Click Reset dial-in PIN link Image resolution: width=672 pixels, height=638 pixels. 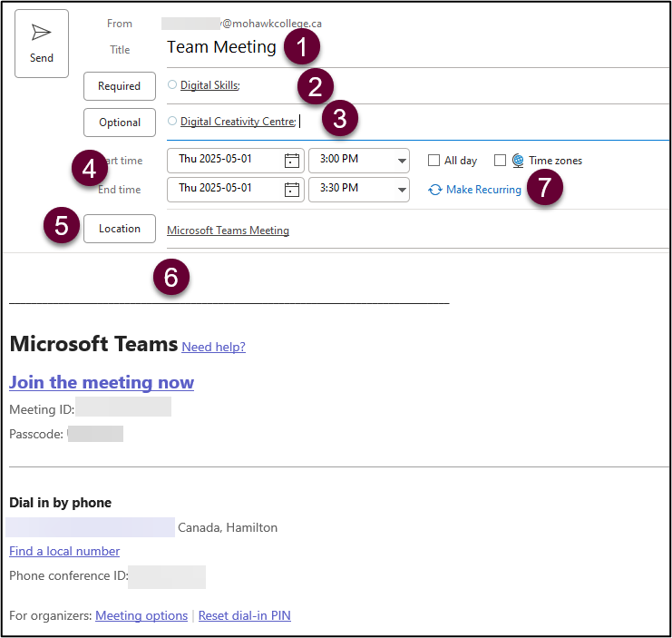point(244,615)
